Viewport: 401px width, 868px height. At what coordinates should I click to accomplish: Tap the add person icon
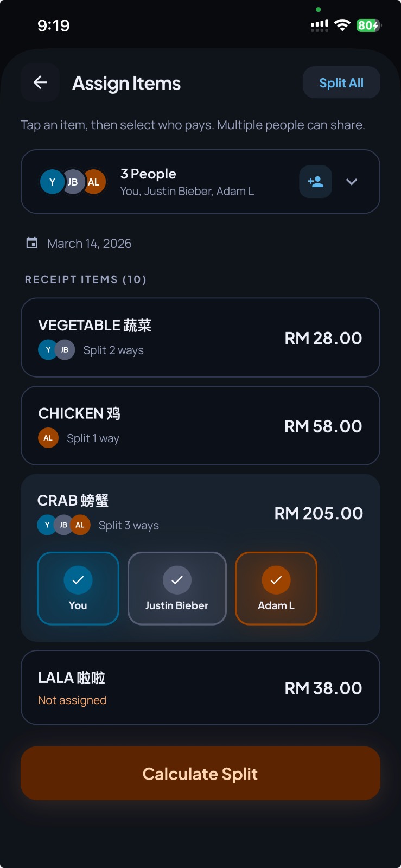[315, 182]
